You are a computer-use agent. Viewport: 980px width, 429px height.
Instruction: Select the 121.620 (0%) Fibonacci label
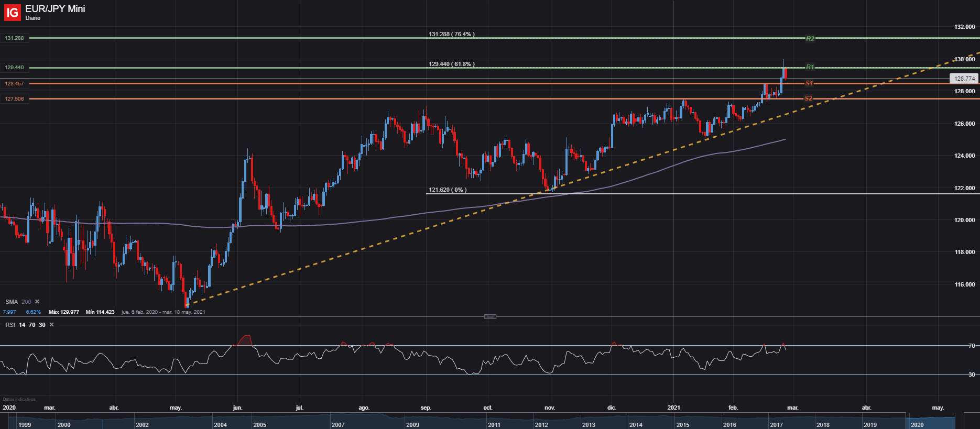448,190
